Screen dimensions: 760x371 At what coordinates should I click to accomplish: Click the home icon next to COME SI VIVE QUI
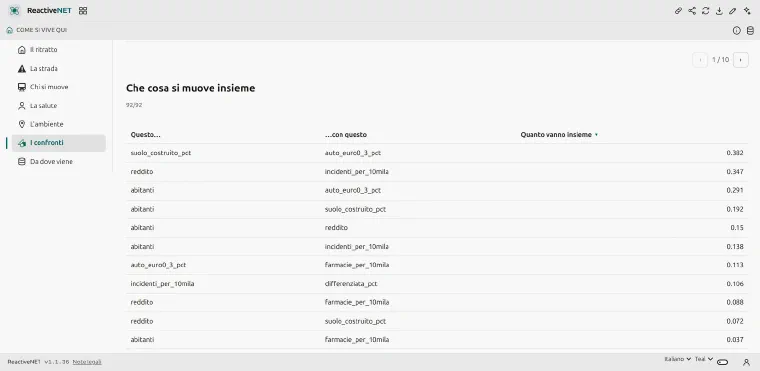(10, 30)
